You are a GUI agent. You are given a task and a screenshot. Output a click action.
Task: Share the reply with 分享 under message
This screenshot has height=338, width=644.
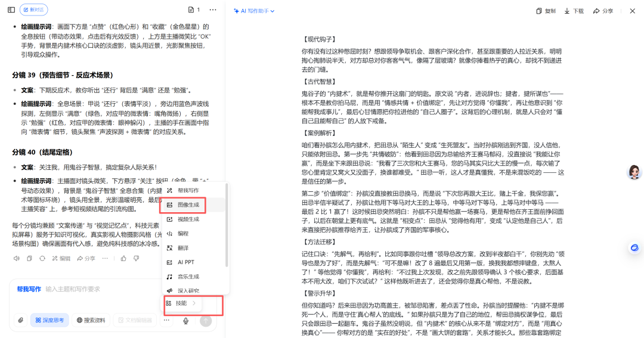(86, 258)
